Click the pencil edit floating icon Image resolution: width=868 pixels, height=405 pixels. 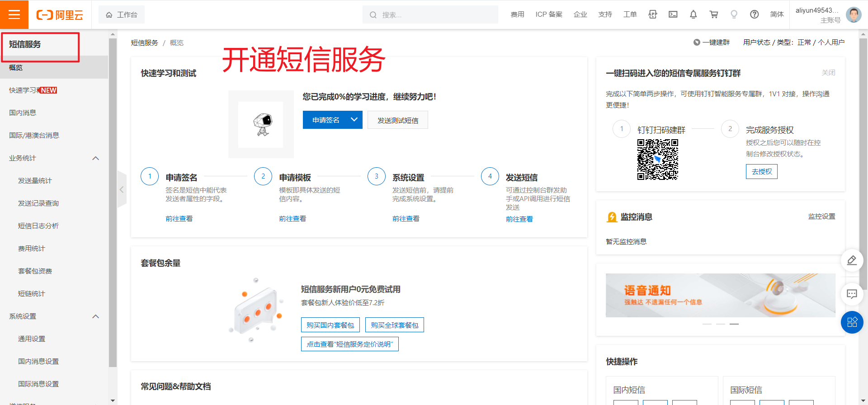(852, 260)
